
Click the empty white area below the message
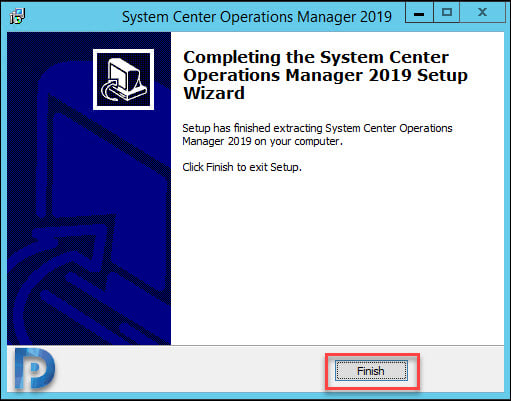[337, 260]
